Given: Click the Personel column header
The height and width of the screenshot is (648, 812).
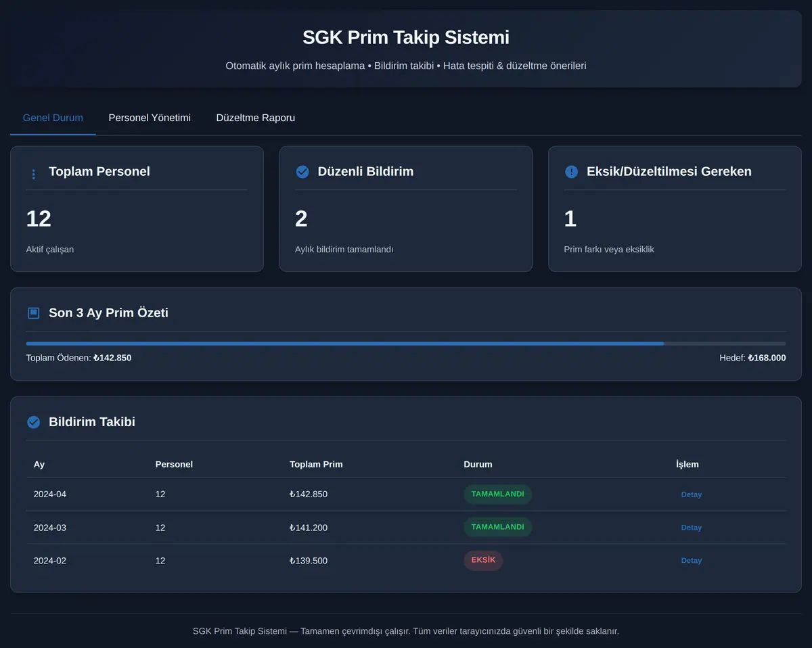Looking at the screenshot, I should pyautogui.click(x=174, y=465).
